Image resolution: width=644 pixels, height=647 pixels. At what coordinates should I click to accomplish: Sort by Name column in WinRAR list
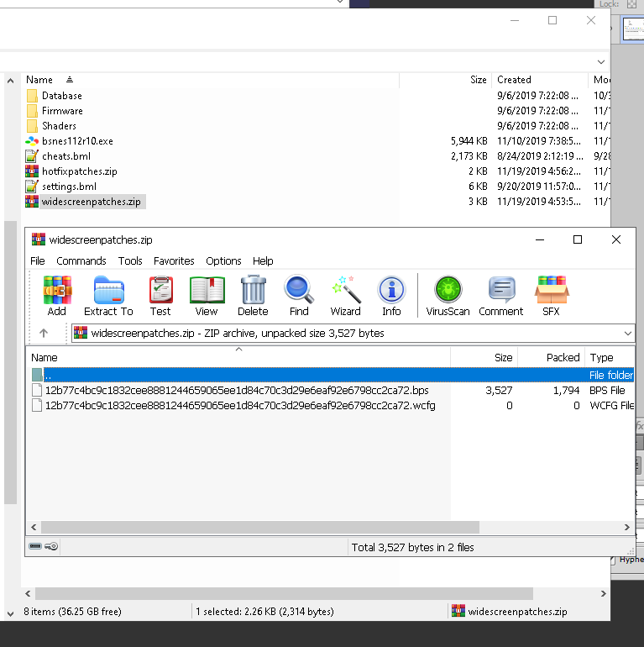[239, 357]
